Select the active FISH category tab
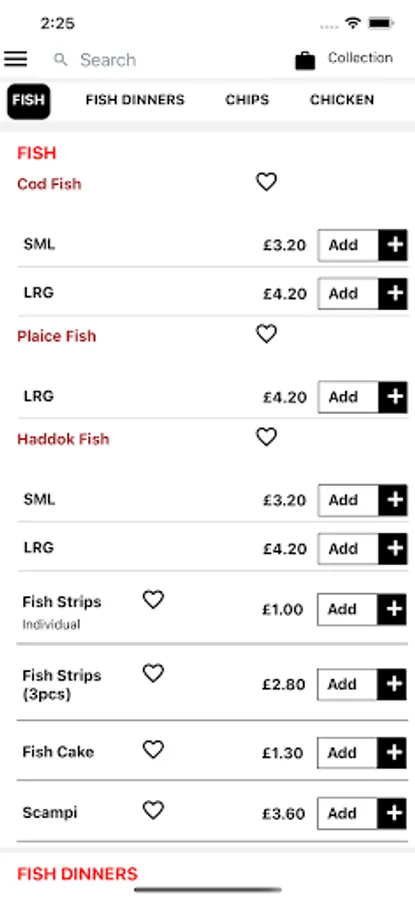The width and height of the screenshot is (415, 900). (x=28, y=101)
